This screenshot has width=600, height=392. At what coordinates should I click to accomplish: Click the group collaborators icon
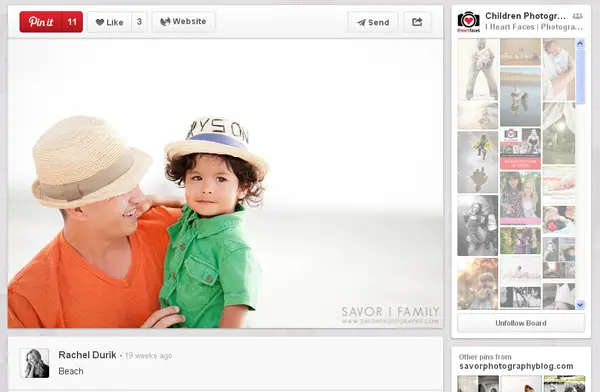(577, 16)
